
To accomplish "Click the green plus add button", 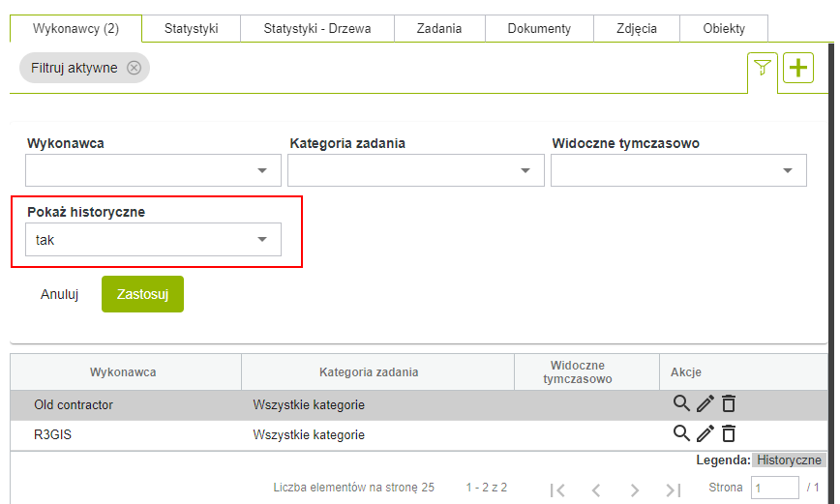I will click(798, 68).
